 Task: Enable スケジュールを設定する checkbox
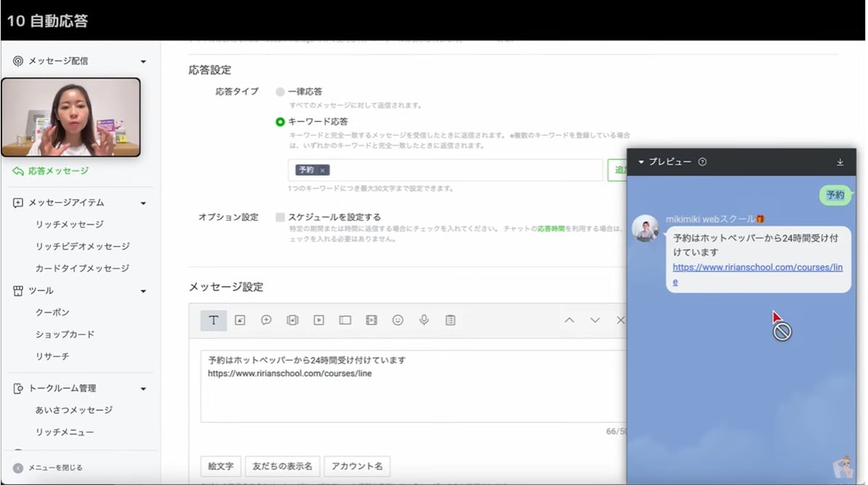pyautogui.click(x=280, y=217)
